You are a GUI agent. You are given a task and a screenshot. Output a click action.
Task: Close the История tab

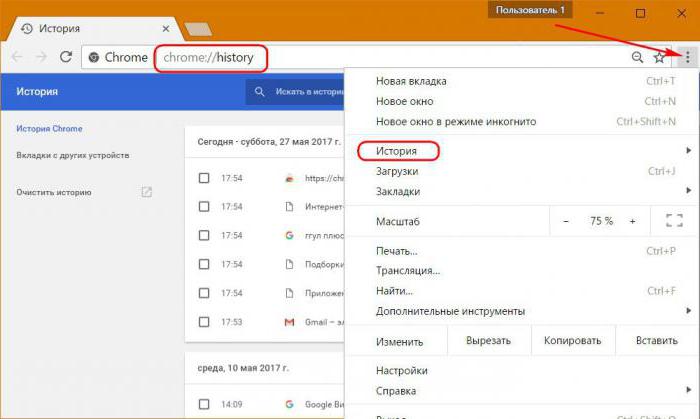click(x=166, y=29)
